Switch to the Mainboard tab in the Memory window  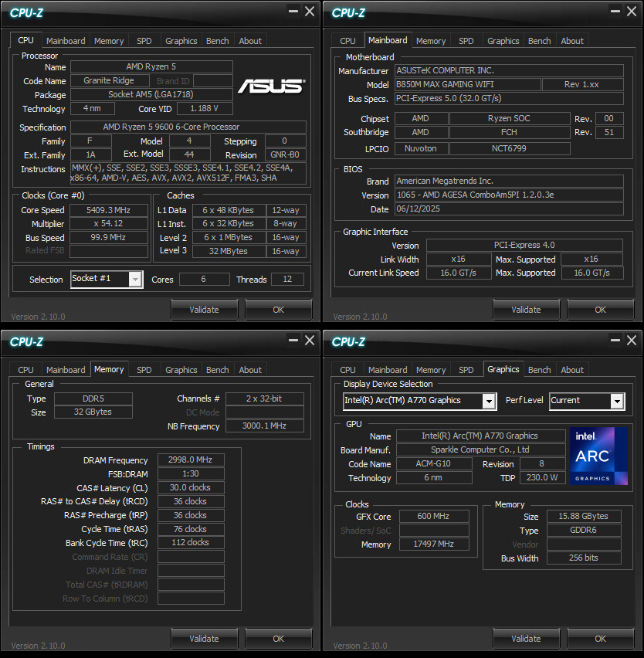tap(66, 369)
